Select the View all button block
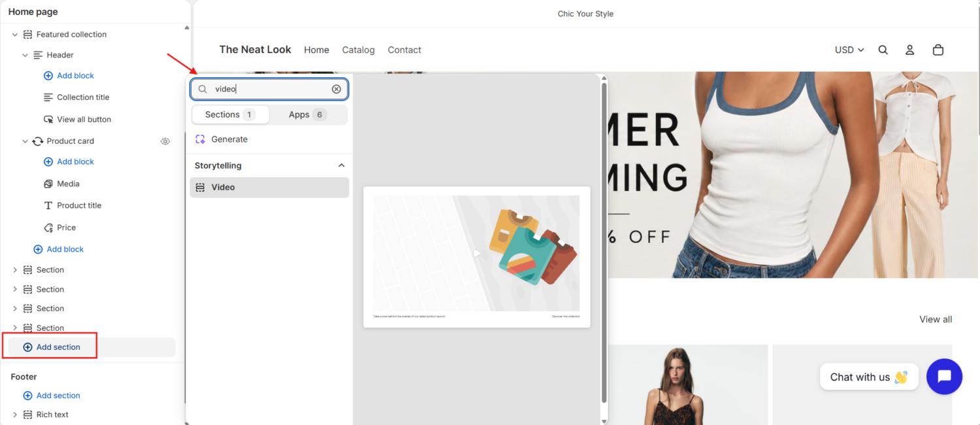The image size is (980, 425). (84, 120)
